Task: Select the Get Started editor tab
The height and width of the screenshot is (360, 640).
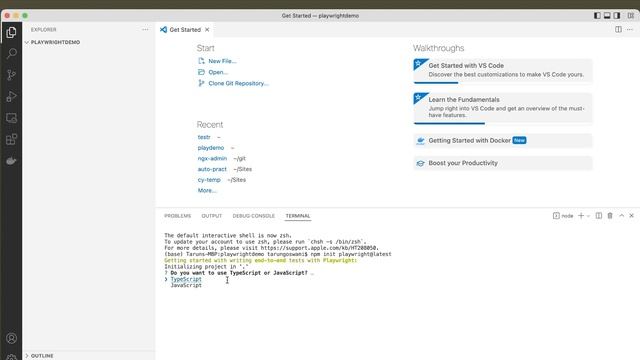Action: point(184,30)
